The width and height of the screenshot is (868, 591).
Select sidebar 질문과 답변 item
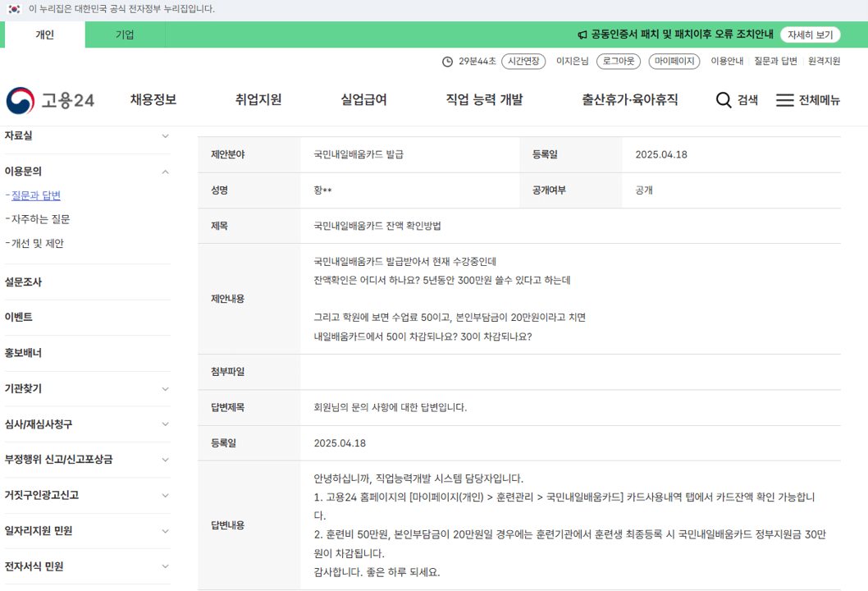[36, 195]
